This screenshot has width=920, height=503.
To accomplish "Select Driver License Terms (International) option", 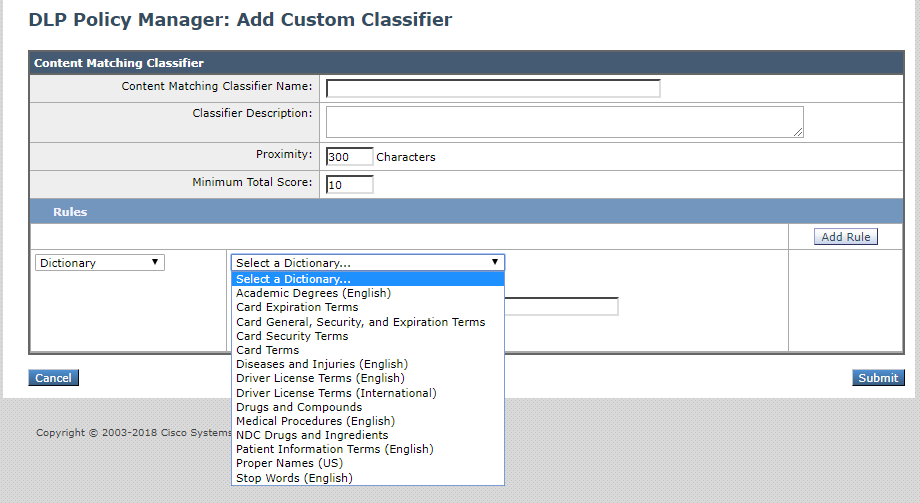I will (x=368, y=393).
